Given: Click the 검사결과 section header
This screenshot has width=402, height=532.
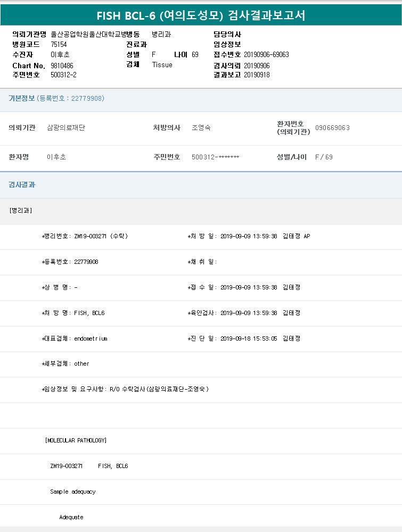Looking at the screenshot, I should click(22, 185).
